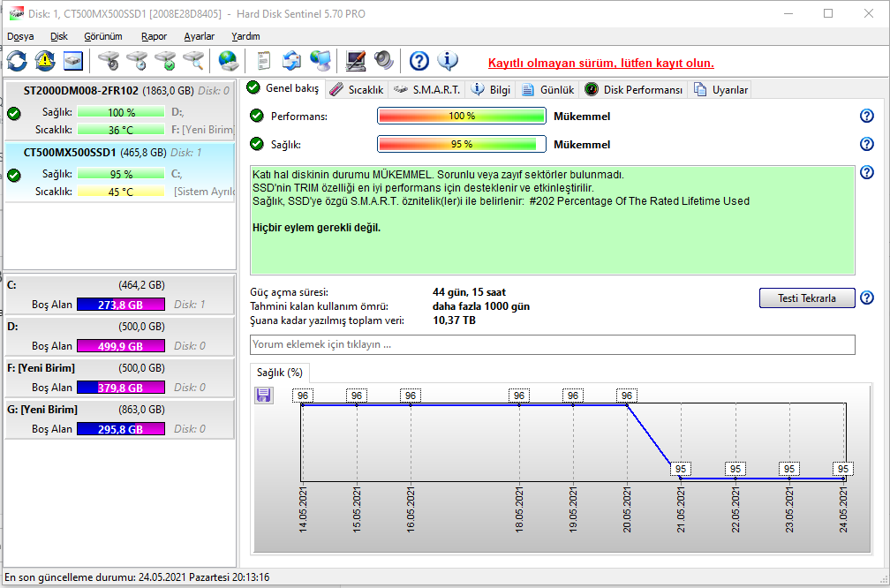The height and width of the screenshot is (588, 890).
Task: Click the globe with monitor network icon
Action: [x=321, y=61]
